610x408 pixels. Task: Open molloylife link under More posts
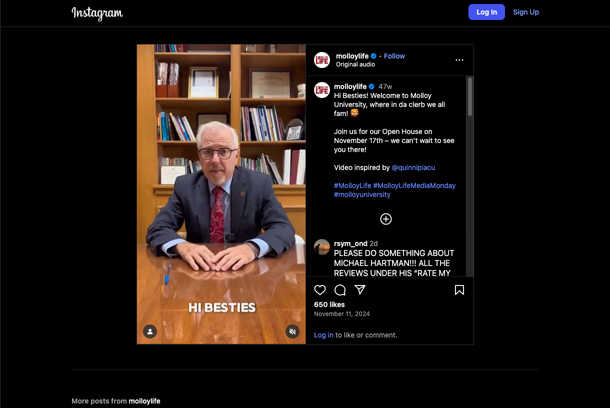tap(144, 401)
